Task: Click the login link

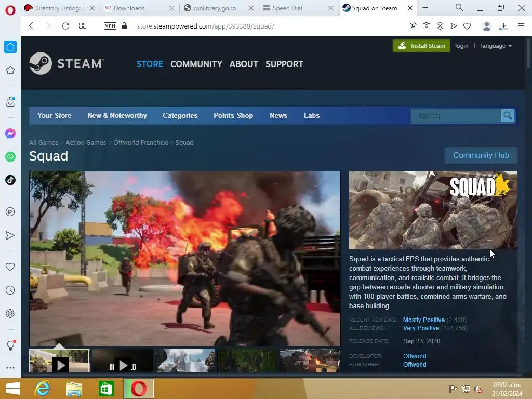Action: point(461,46)
